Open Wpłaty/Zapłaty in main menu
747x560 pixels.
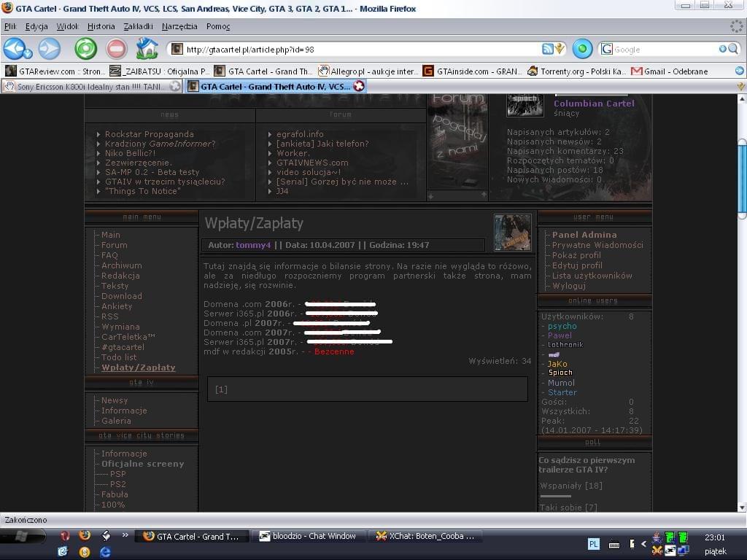coord(138,367)
